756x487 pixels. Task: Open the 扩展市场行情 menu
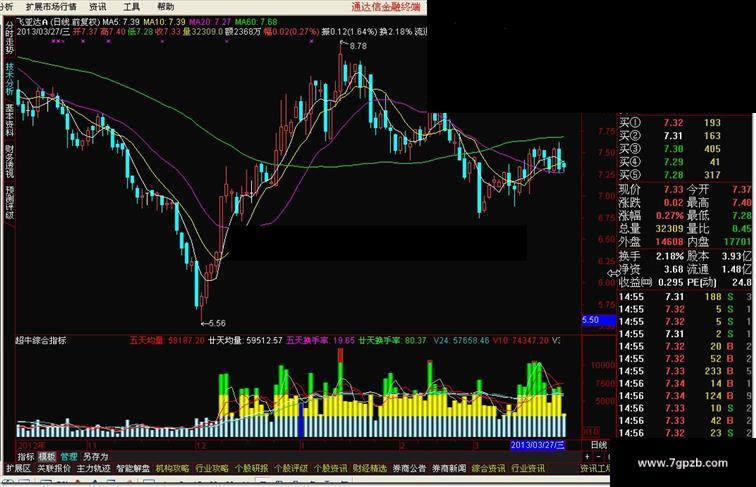51,7
